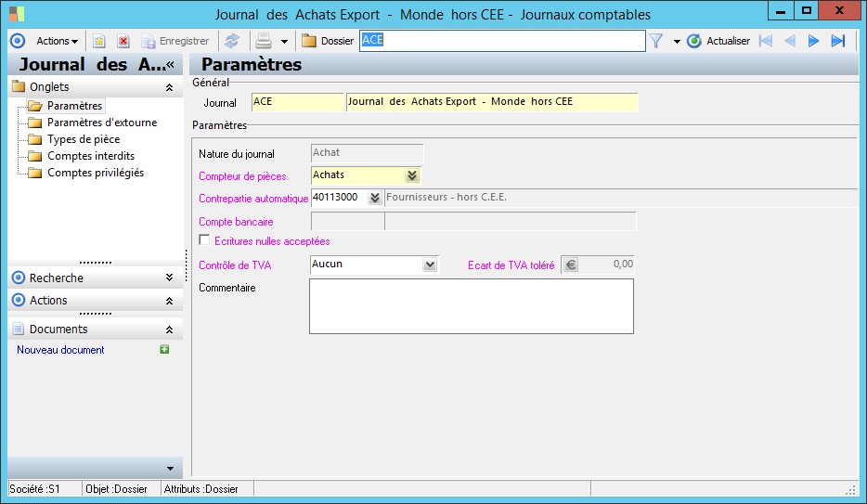Click the Dossier folder icon

(308, 41)
